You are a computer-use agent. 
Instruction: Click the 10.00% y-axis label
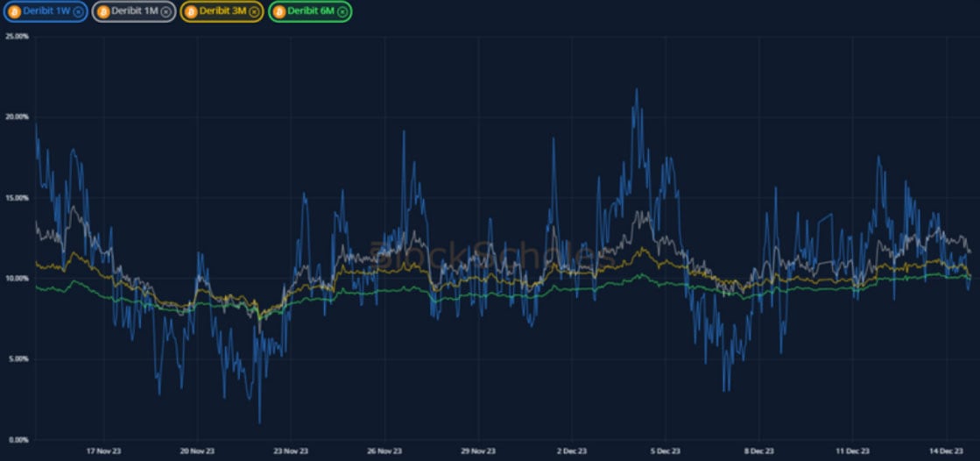18,279
